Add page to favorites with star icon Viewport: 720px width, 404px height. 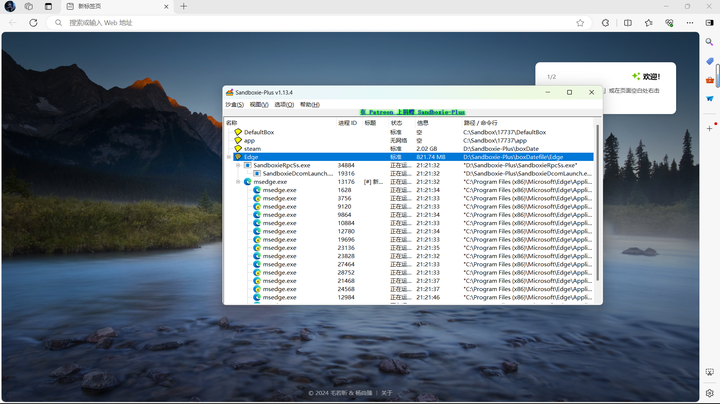tap(580, 23)
